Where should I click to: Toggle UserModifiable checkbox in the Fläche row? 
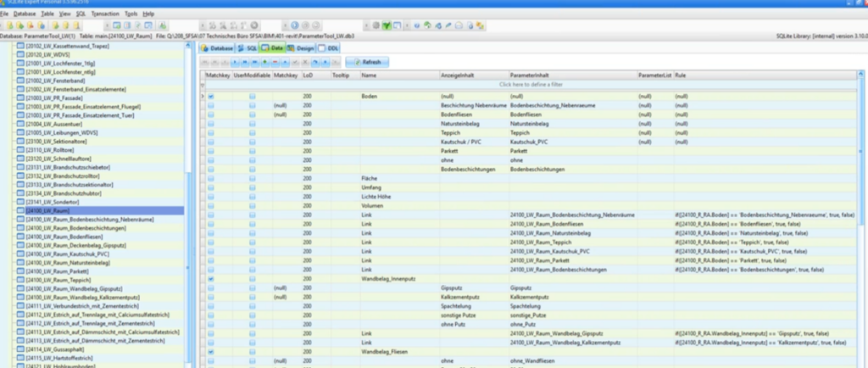click(x=252, y=177)
